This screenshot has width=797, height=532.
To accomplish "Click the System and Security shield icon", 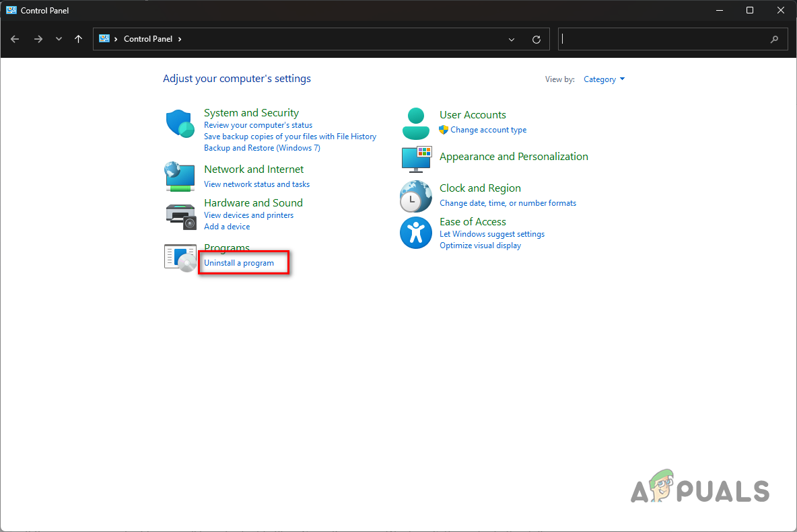I will coord(180,124).
